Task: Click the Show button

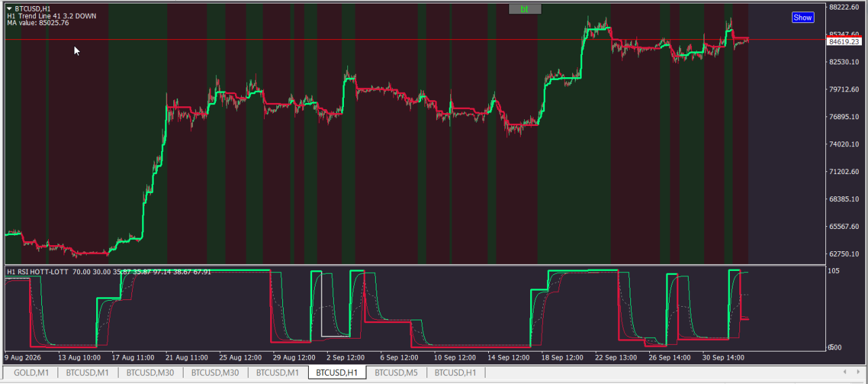Action: tap(802, 18)
